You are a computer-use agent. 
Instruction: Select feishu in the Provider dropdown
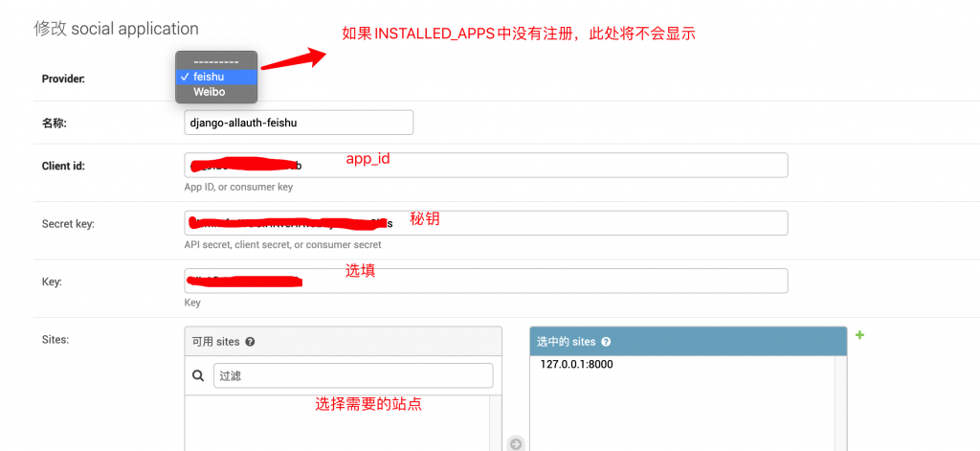(216, 77)
